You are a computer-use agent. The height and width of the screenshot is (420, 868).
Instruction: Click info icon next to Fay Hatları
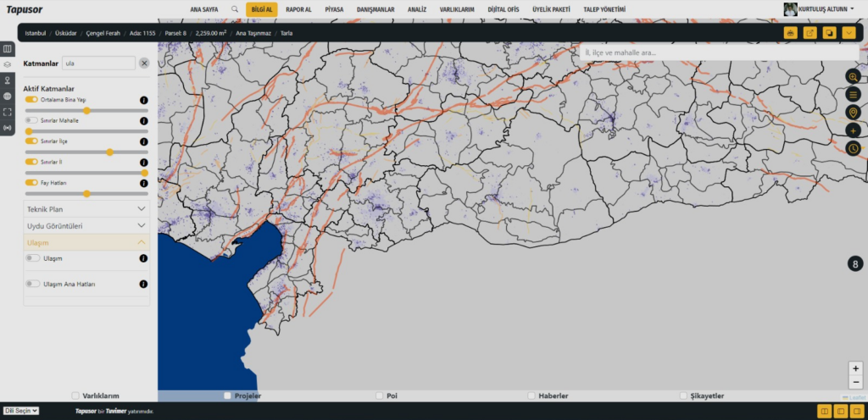point(143,183)
